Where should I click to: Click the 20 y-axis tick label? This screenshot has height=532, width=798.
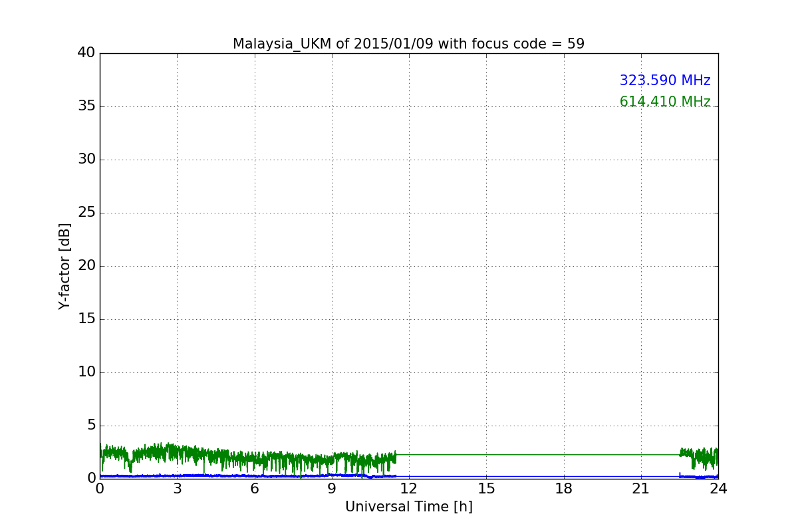click(x=86, y=266)
